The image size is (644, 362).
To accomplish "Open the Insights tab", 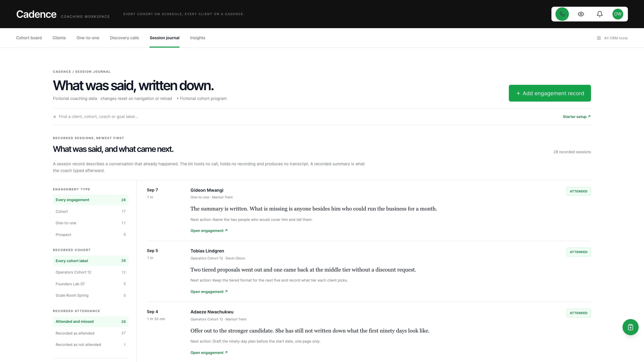I will (x=198, y=38).
